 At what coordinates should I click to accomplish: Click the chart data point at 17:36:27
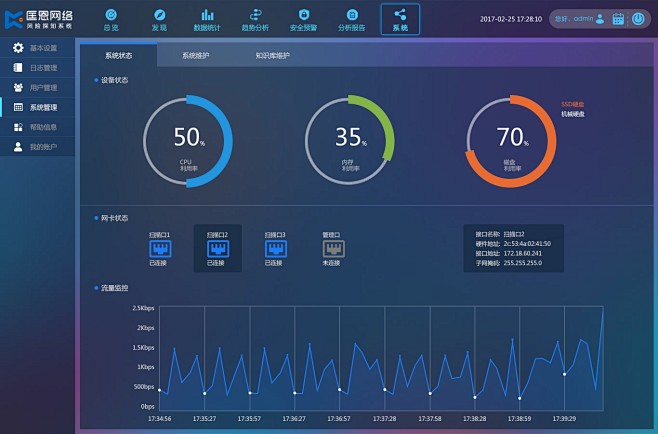click(295, 393)
